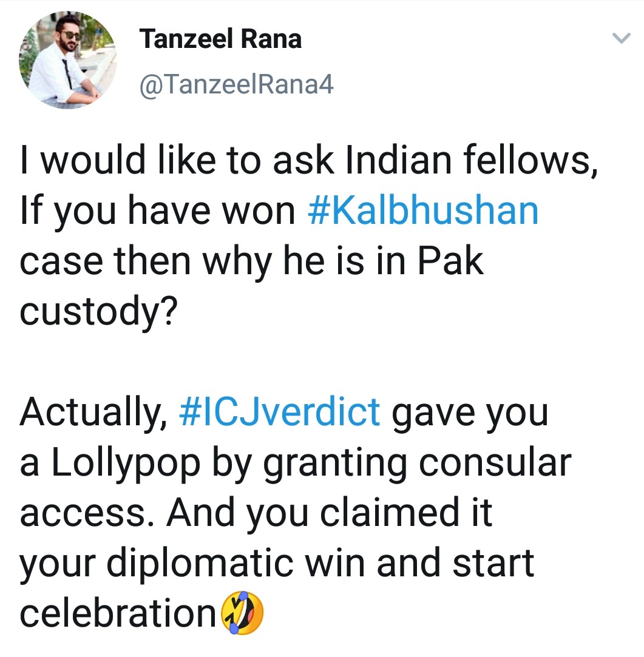Open the #Kalbhushan hashtag
This screenshot has width=644, height=657.
pyautogui.click(x=423, y=211)
